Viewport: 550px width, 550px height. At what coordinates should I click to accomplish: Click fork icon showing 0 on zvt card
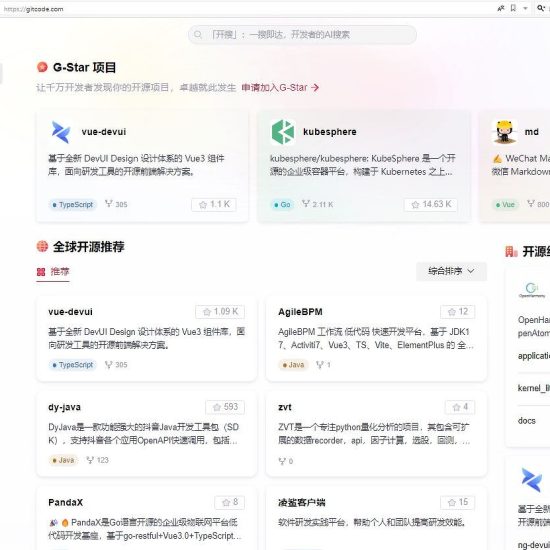point(282,461)
